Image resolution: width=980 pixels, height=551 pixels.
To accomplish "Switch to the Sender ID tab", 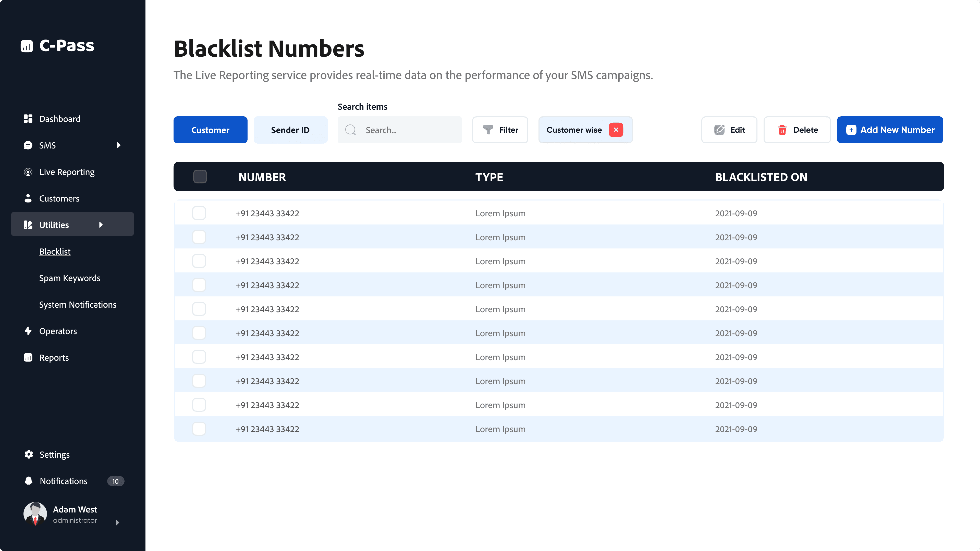I will 290,130.
